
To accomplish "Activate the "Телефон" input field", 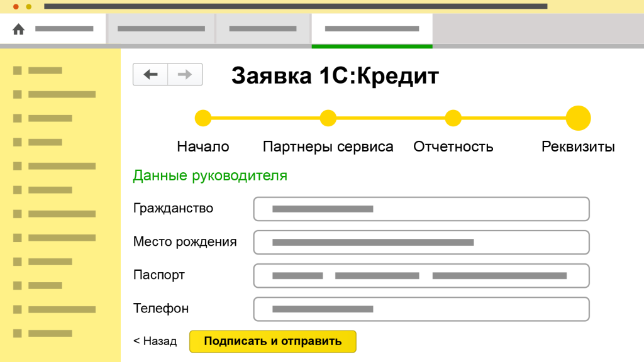I will coord(421,309).
